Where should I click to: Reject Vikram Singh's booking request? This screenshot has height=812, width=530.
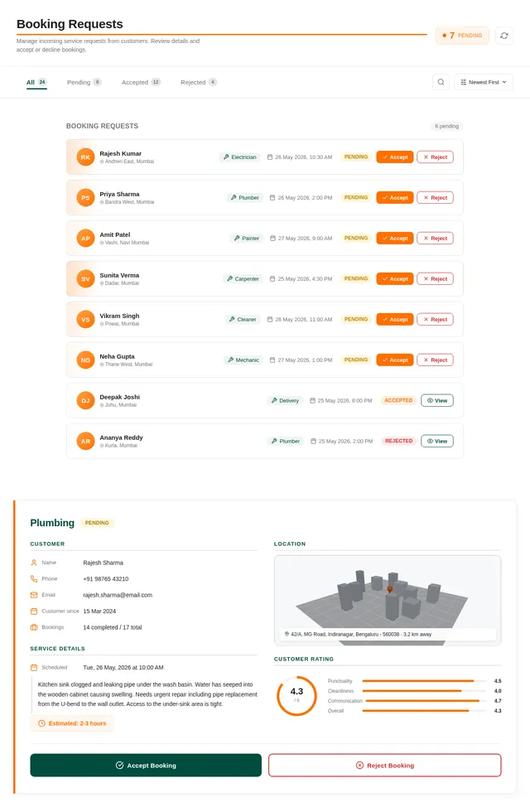click(436, 320)
